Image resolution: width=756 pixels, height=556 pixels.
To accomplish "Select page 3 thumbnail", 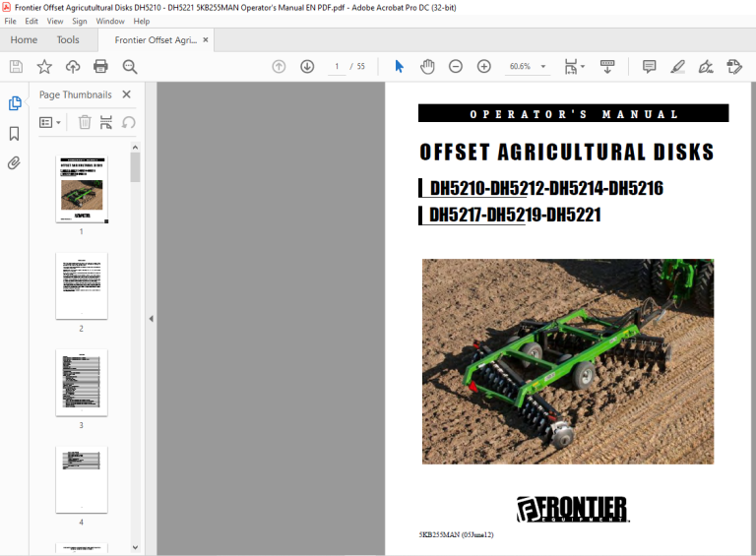I will coord(82,383).
